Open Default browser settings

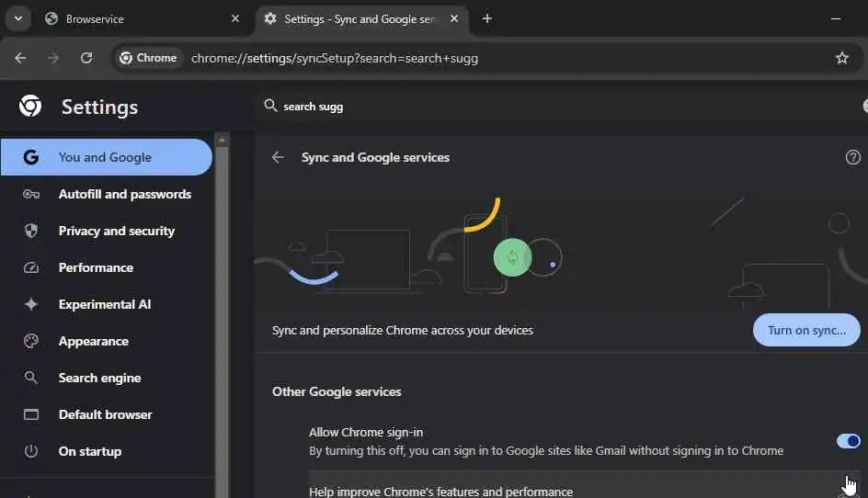107,414
